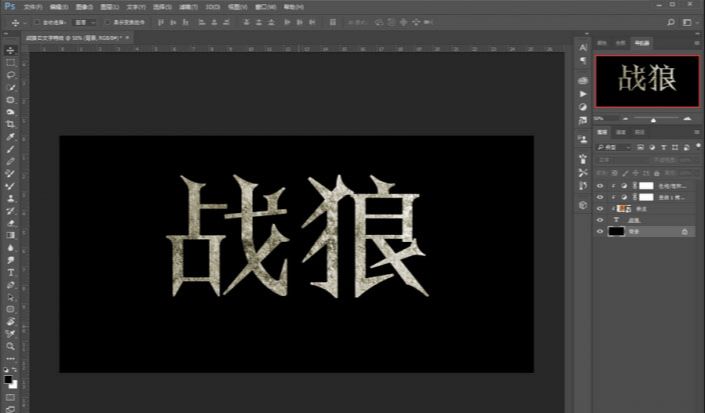This screenshot has height=413, width=705.
Task: Open the 3D cube panel icon
Action: click(x=583, y=205)
